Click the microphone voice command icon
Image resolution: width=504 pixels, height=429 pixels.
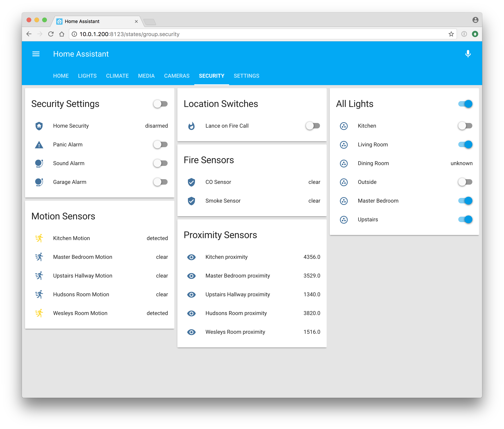468,54
